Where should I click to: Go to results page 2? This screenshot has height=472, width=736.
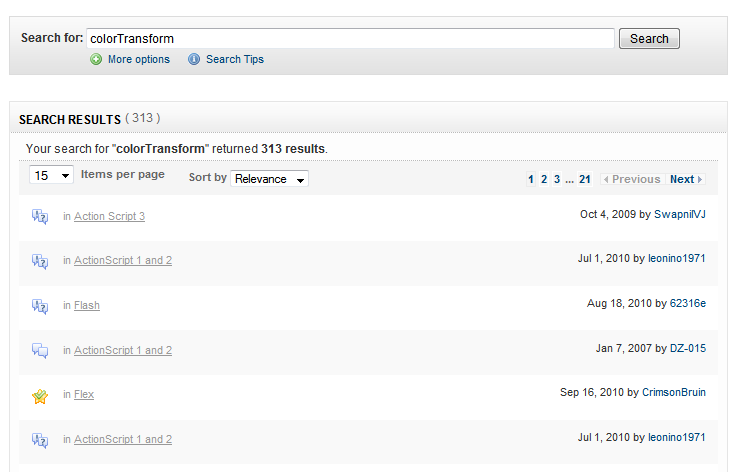[x=544, y=179]
